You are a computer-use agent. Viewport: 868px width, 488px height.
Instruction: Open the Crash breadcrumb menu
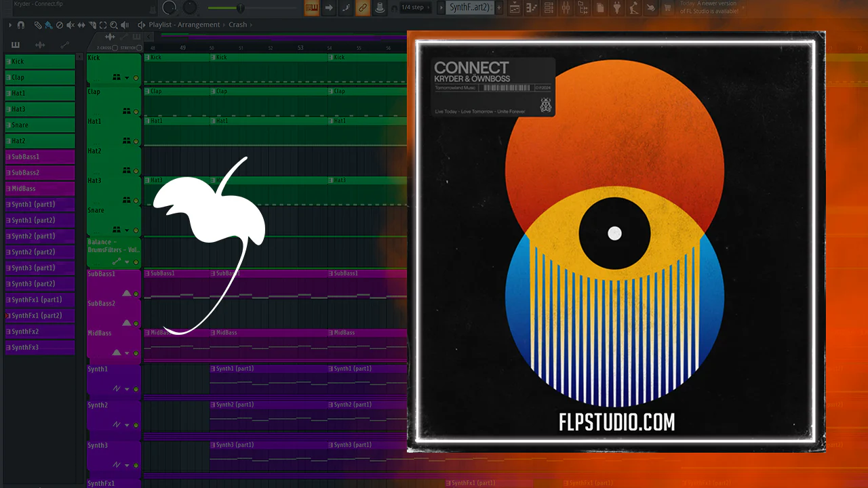point(238,25)
